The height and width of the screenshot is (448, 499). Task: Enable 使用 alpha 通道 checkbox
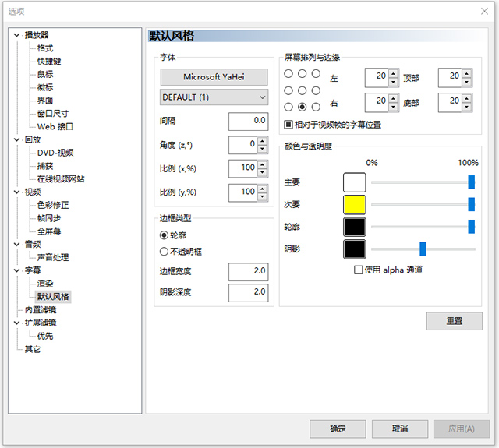click(359, 270)
